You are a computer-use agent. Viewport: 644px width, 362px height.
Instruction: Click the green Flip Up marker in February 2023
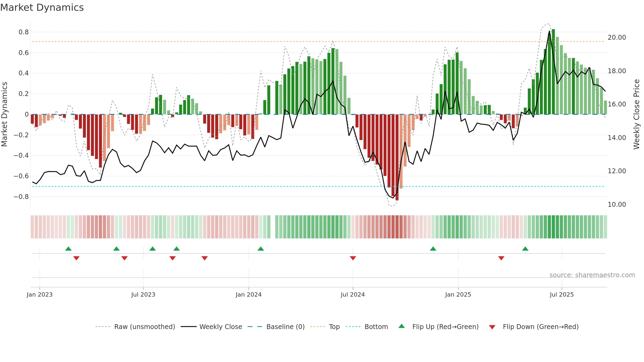[x=68, y=249]
